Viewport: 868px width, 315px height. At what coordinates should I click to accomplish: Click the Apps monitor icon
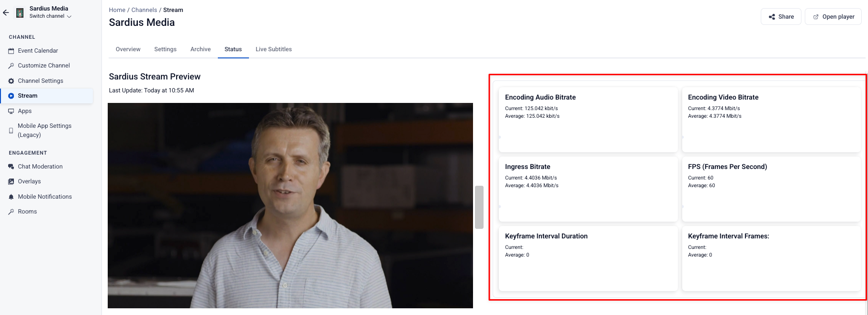coord(11,111)
